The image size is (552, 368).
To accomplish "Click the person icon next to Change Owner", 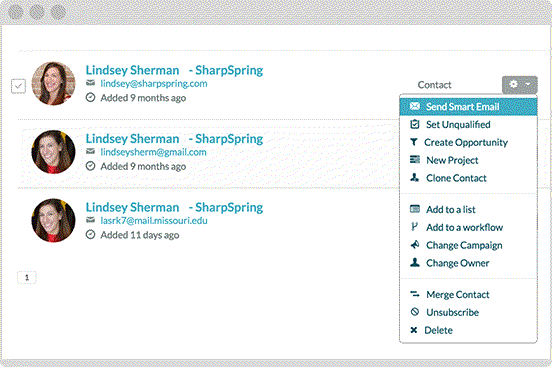I will point(415,262).
